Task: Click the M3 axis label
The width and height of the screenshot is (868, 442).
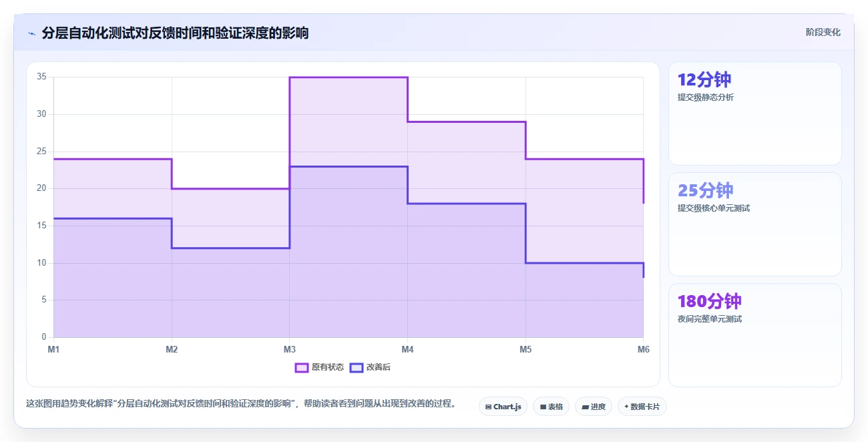Action: pos(289,349)
